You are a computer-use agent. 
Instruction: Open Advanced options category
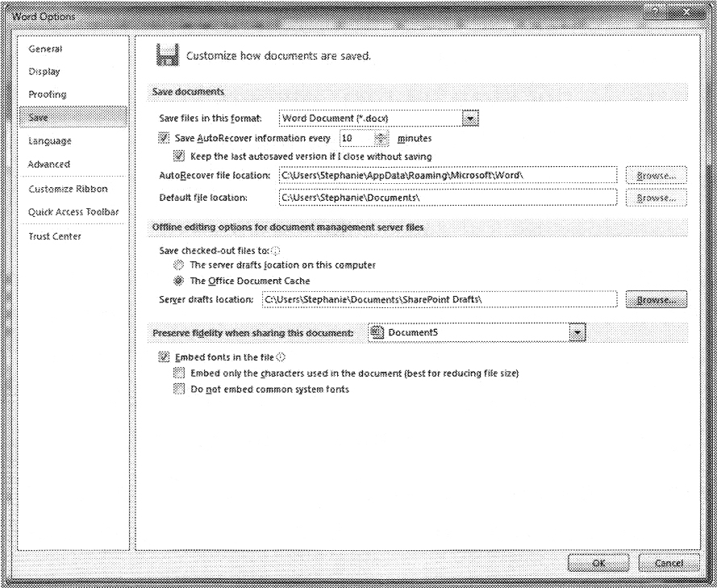[49, 165]
